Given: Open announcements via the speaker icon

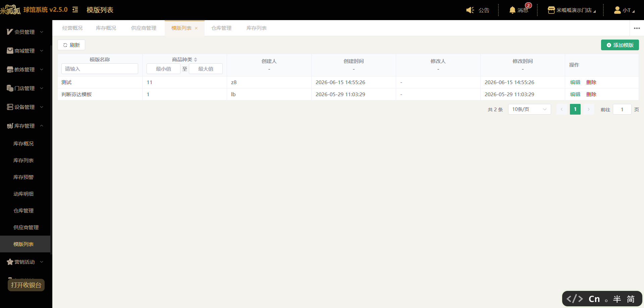Looking at the screenshot, I should click(470, 10).
